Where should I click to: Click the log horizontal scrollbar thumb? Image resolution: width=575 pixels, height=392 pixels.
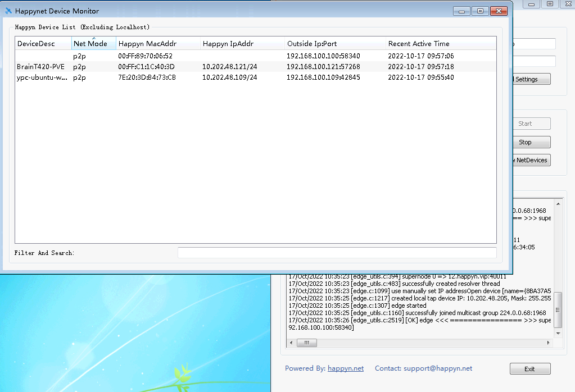coord(306,343)
